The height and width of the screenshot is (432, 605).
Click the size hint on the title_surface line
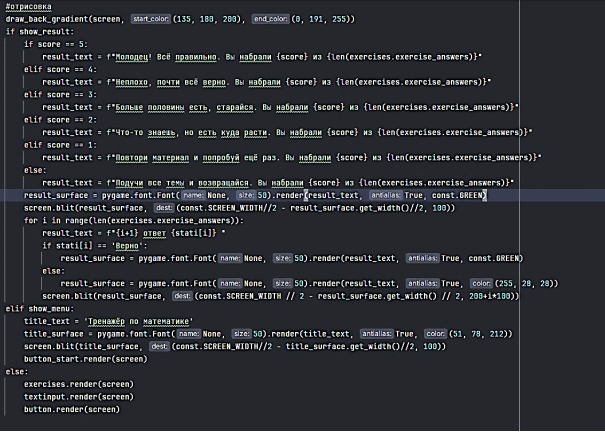coord(241,333)
